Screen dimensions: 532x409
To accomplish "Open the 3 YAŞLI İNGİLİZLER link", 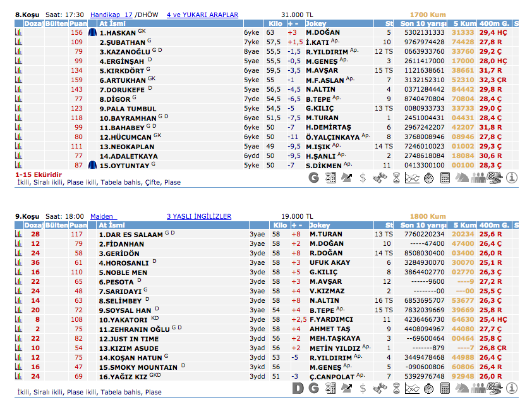I will tap(198, 216).
